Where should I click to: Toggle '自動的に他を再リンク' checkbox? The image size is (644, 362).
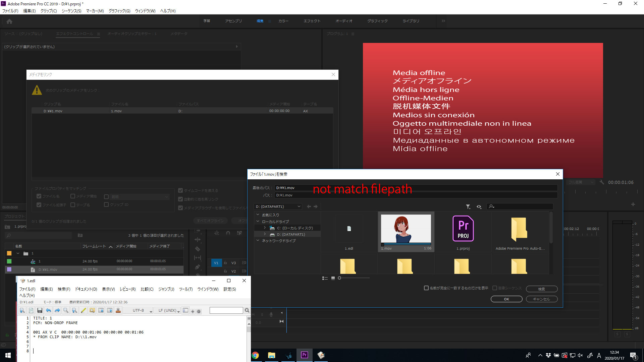[x=180, y=199]
